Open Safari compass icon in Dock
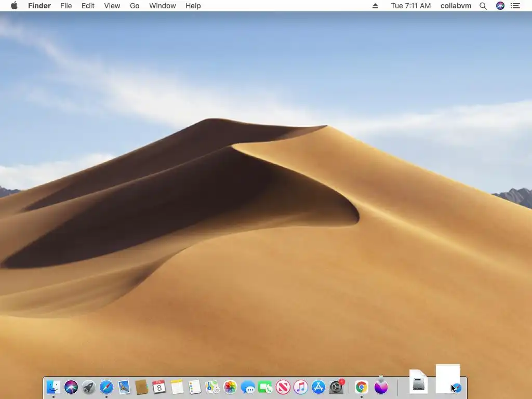 click(106, 387)
